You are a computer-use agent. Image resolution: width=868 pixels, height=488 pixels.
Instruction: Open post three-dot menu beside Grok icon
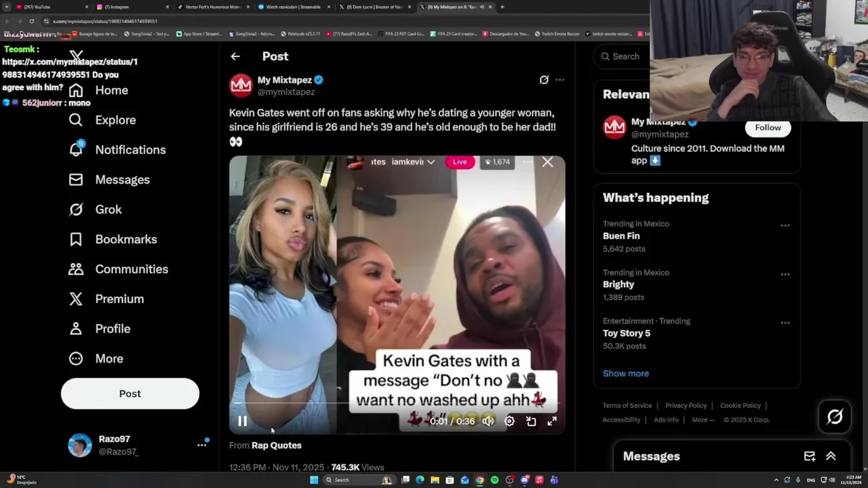[x=559, y=80]
